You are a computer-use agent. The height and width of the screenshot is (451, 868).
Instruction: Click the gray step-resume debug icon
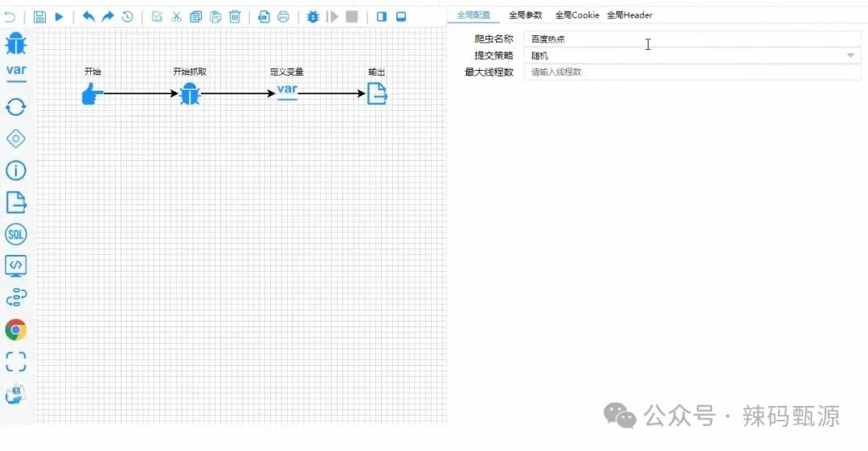point(333,17)
